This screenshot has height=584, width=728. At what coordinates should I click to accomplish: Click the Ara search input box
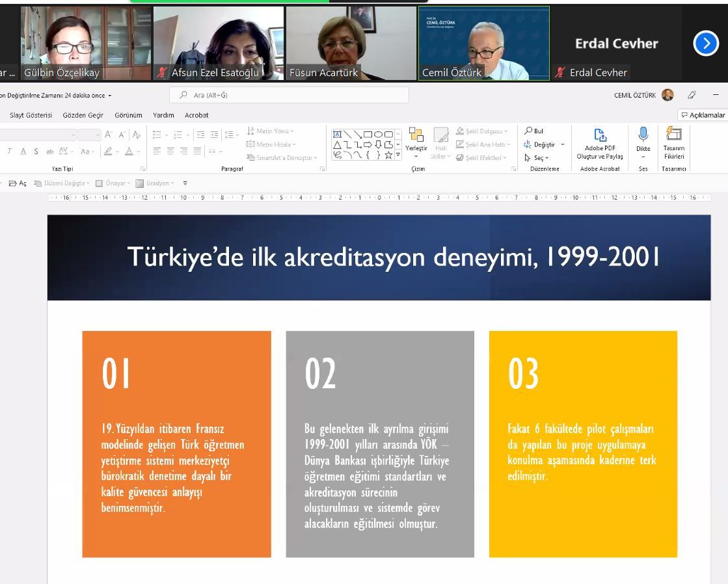click(x=290, y=95)
